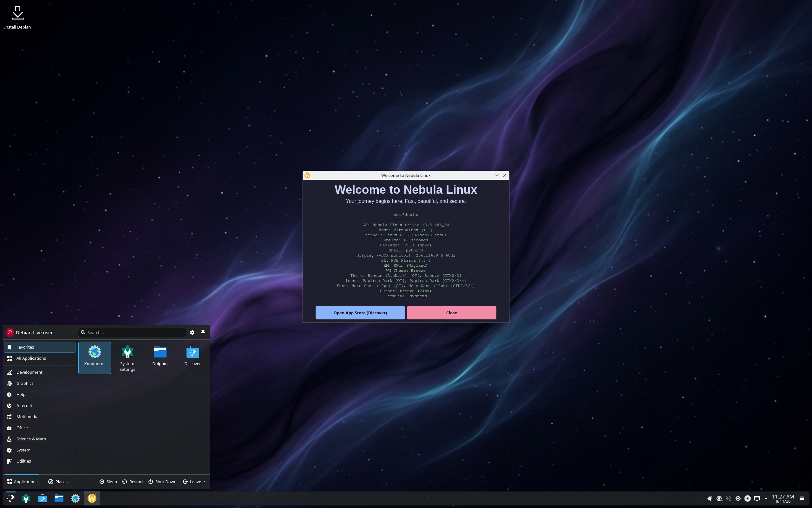Open the Internet category
This screenshot has width=812, height=508.
click(x=40, y=405)
